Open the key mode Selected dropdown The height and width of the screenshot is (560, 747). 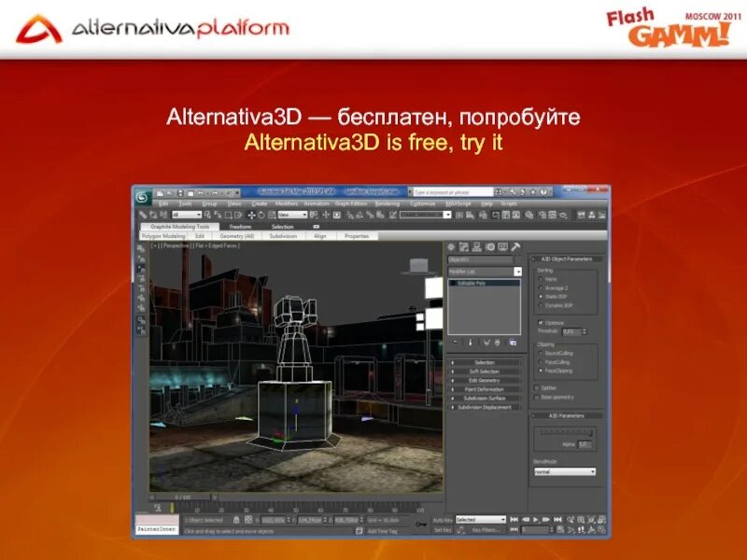(480, 520)
